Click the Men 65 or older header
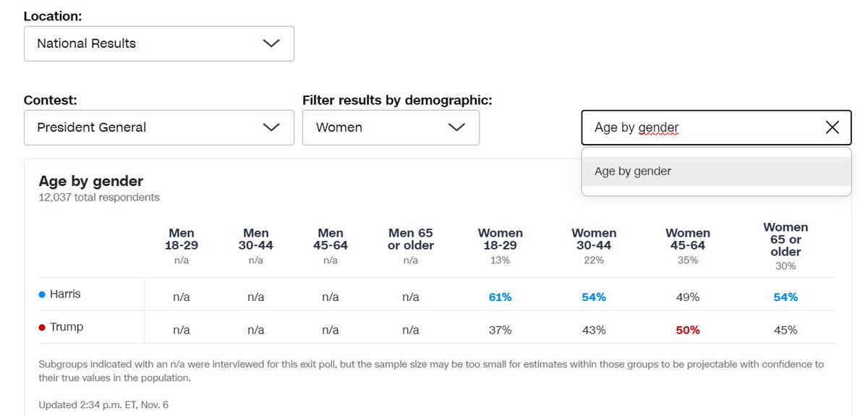 (x=411, y=239)
